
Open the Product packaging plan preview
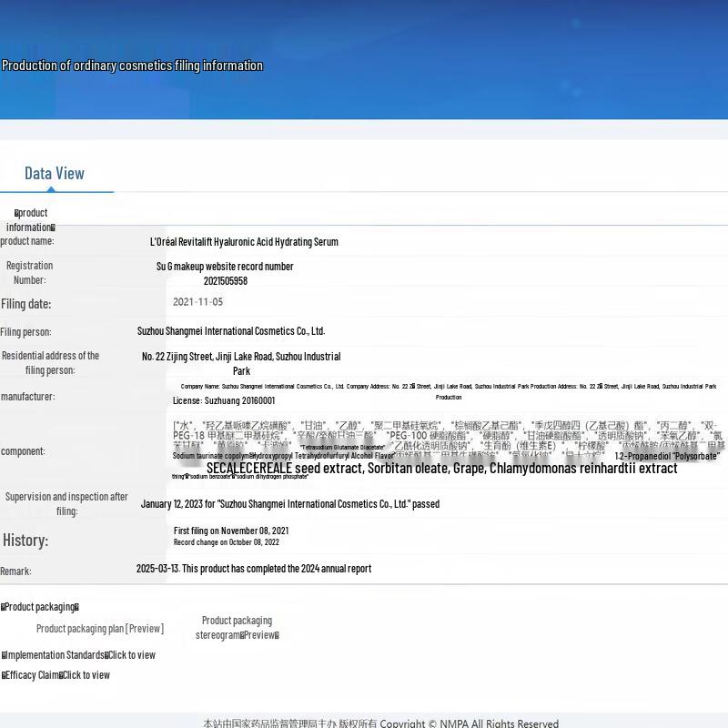[x=100, y=629]
